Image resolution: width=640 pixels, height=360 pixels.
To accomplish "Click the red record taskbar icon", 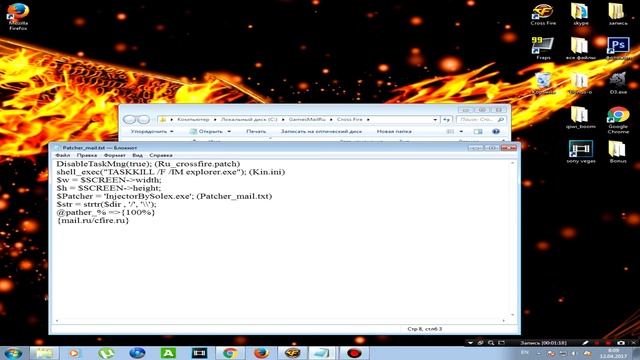I will click(354, 353).
